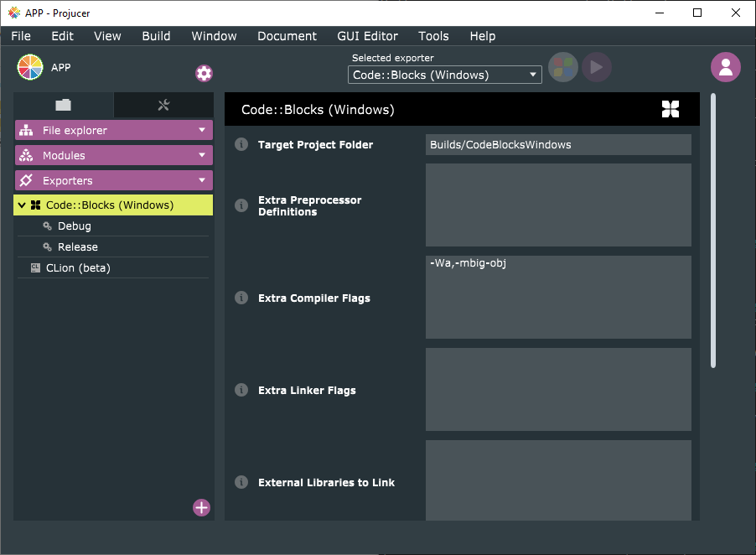Open the Edit menu
Viewport: 756px width, 555px height.
click(x=62, y=36)
